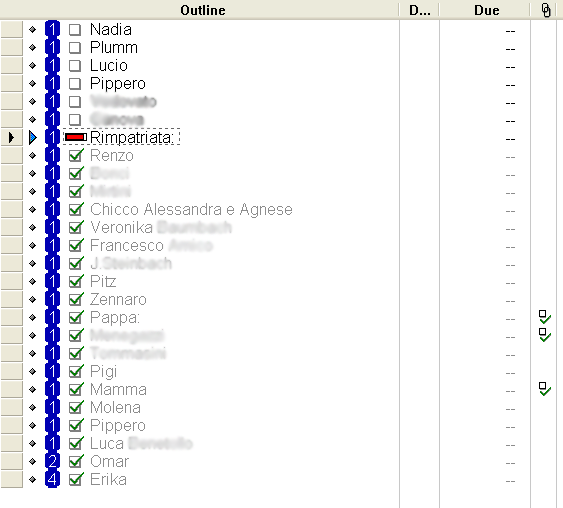Click the diamond bullet beside Zennaro
Image resolution: width=563 pixels, height=508 pixels.
coord(33,299)
